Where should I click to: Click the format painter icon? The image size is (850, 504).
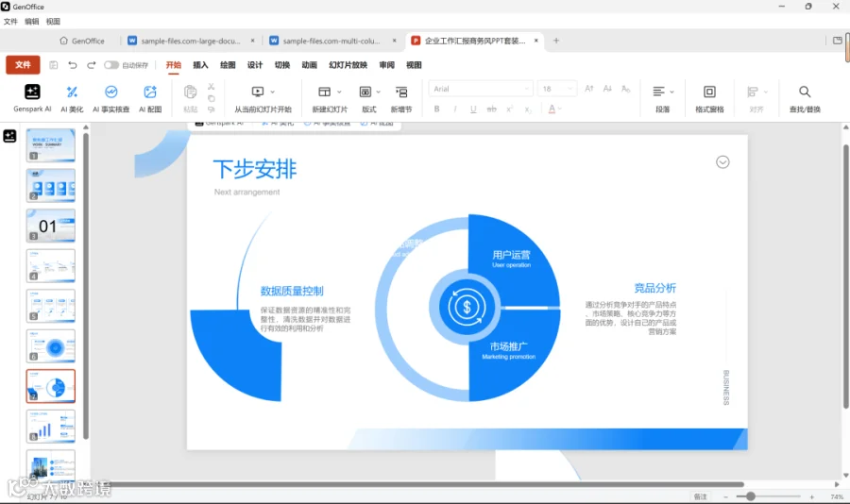click(212, 109)
